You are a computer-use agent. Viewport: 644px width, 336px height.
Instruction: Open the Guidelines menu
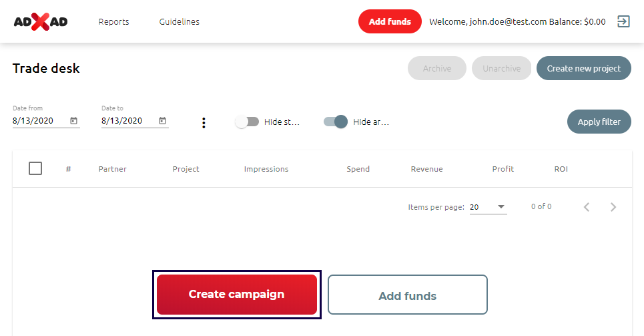coord(180,21)
